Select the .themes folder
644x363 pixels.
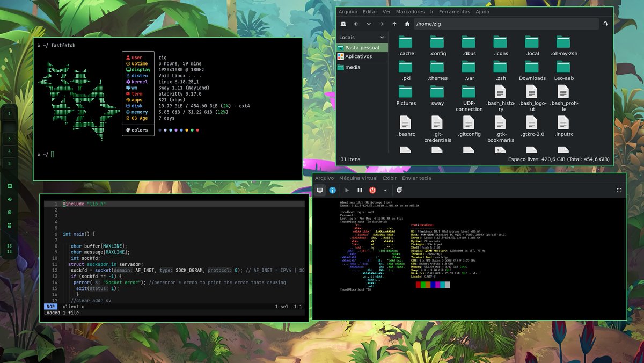click(x=437, y=71)
